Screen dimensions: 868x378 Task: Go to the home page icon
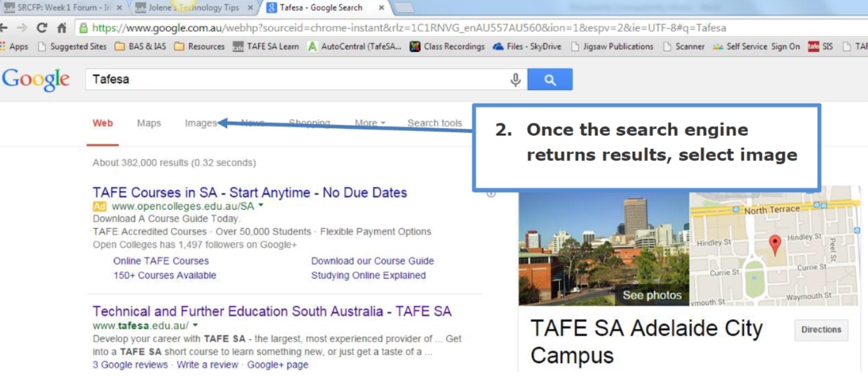click(x=62, y=28)
